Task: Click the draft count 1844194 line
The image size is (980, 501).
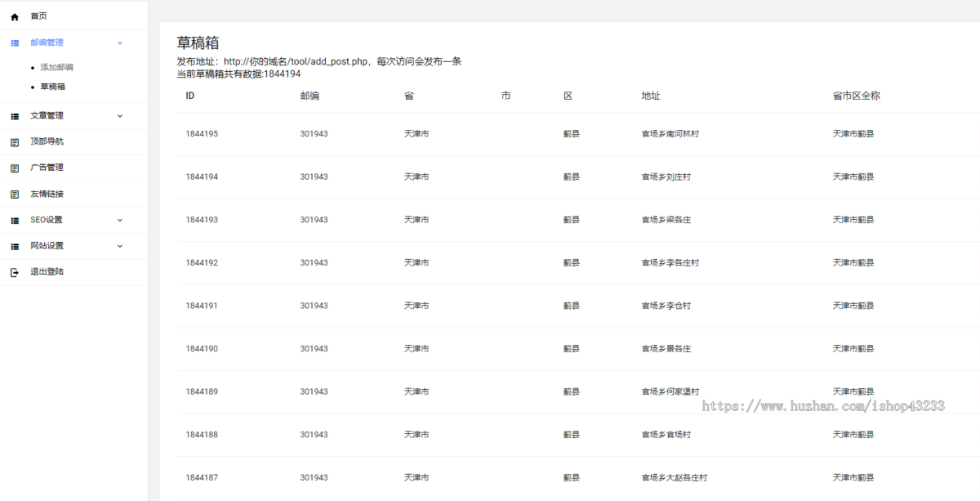Action: click(238, 74)
